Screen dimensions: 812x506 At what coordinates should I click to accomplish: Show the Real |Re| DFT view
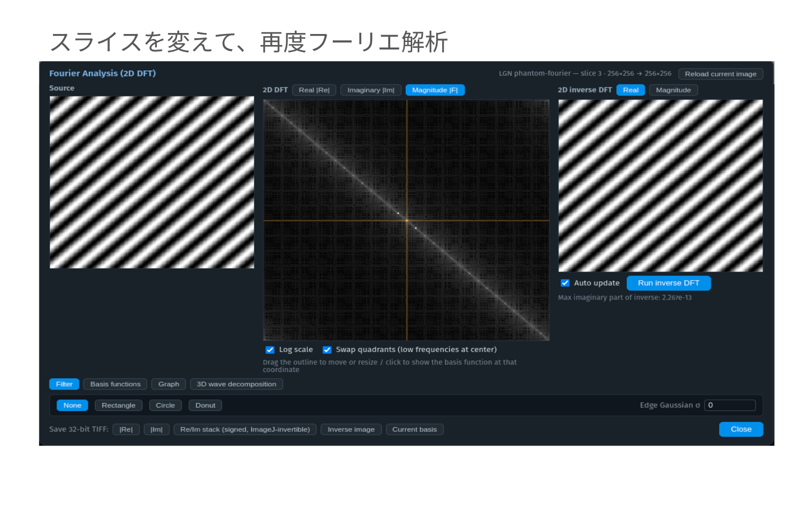coord(314,90)
